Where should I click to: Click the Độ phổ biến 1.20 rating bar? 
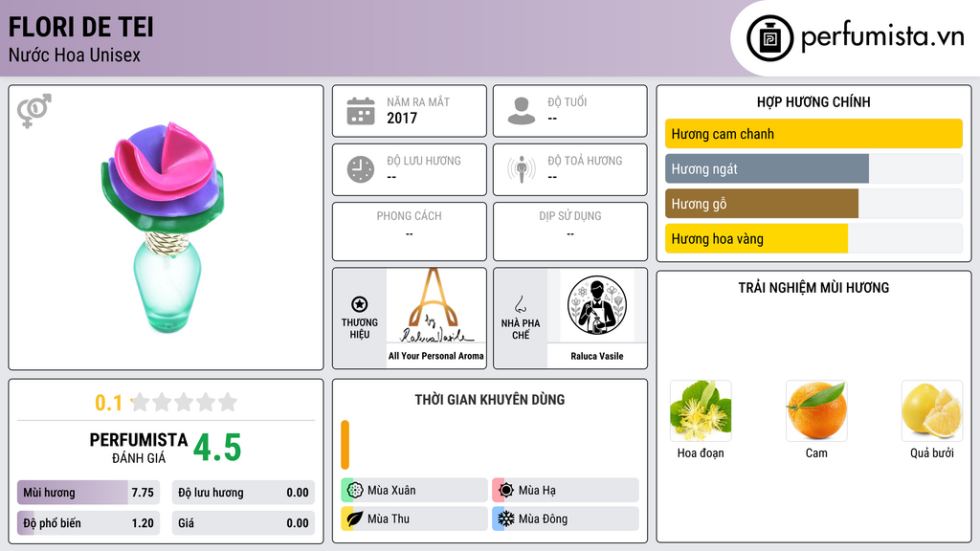coord(88,523)
